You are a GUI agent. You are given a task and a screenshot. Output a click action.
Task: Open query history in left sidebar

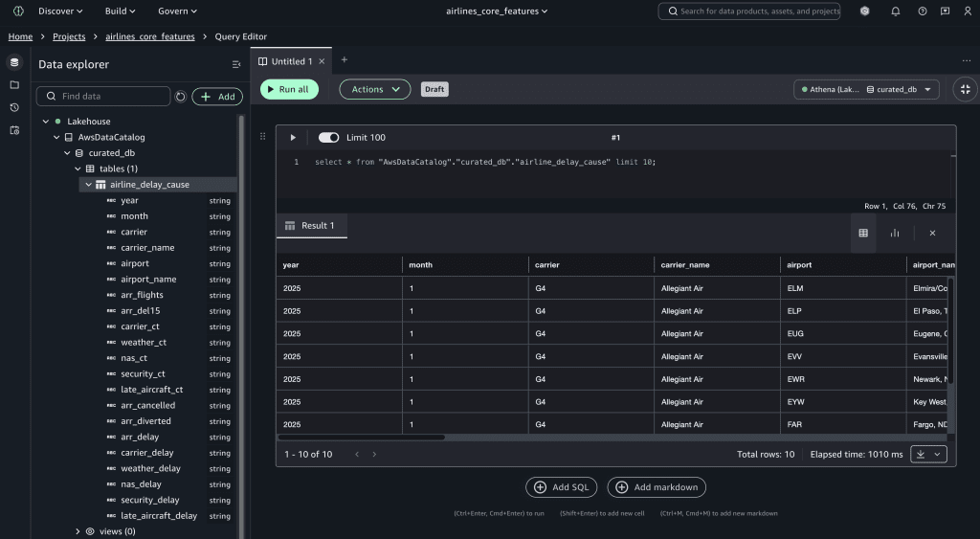pyautogui.click(x=14, y=107)
